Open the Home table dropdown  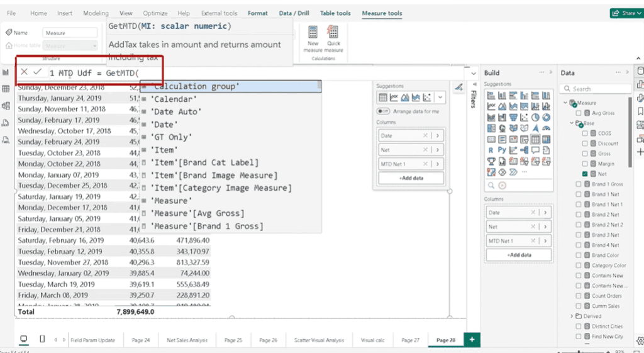70,45
